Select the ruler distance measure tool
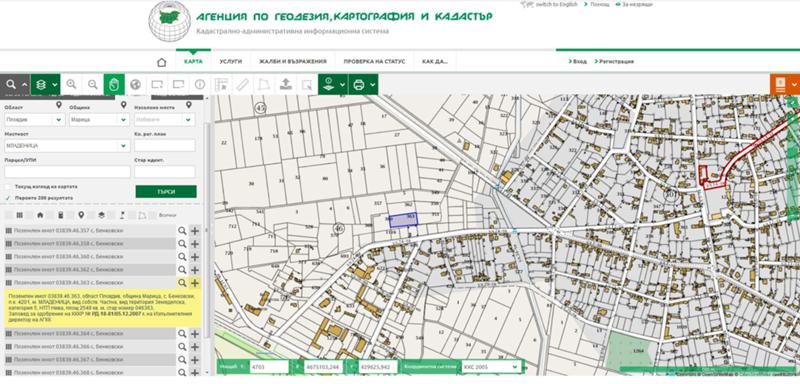 coord(242,85)
